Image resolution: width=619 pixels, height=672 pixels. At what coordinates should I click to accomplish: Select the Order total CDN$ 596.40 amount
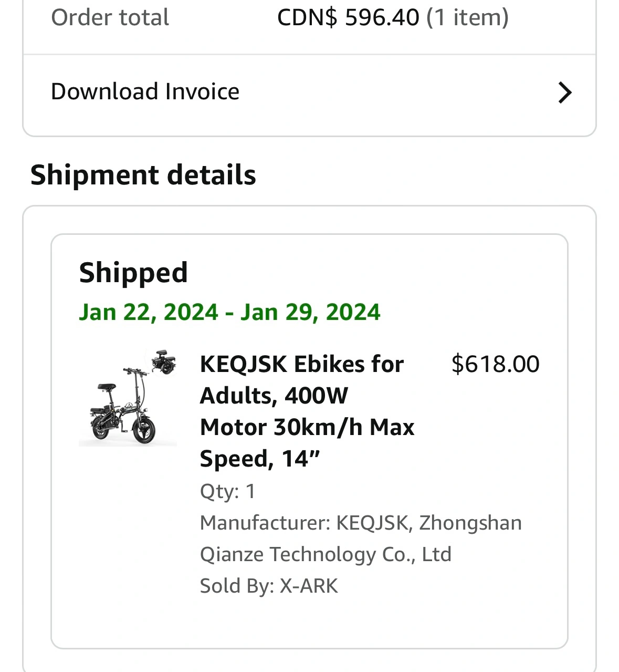[x=348, y=17]
